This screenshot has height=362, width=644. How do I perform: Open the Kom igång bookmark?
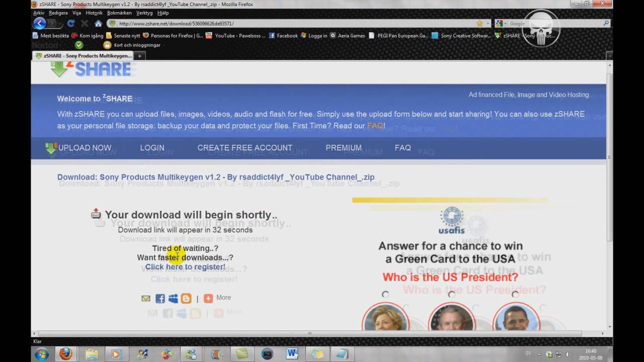pos(88,36)
